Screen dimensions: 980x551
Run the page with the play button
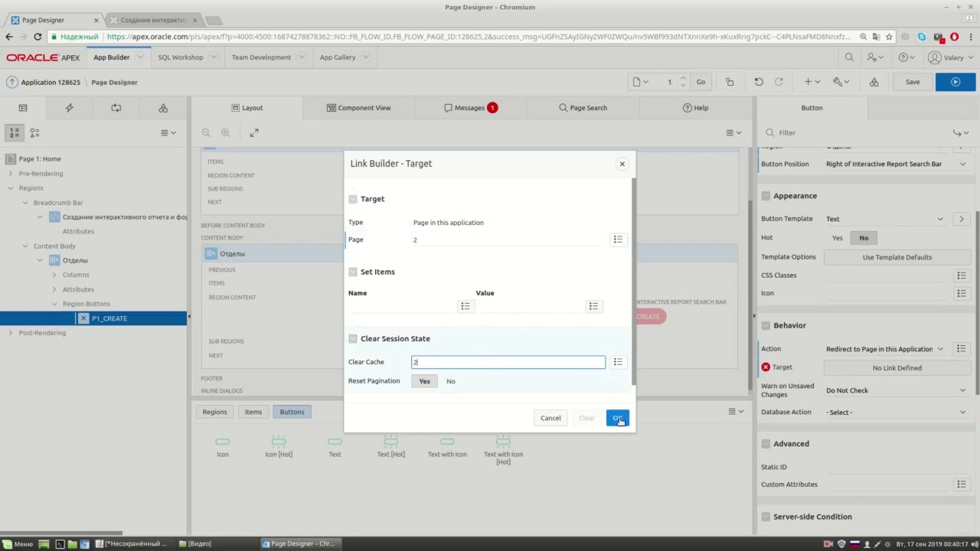tap(955, 82)
